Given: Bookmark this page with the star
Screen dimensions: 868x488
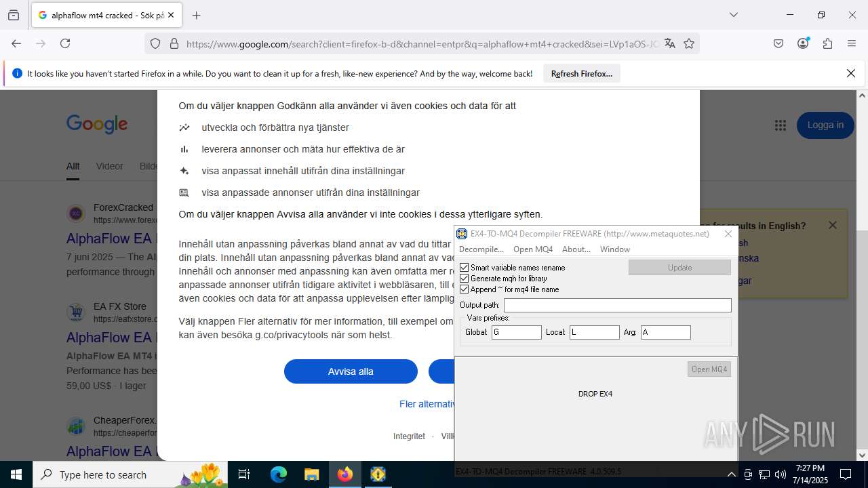Looking at the screenshot, I should pyautogui.click(x=689, y=43).
